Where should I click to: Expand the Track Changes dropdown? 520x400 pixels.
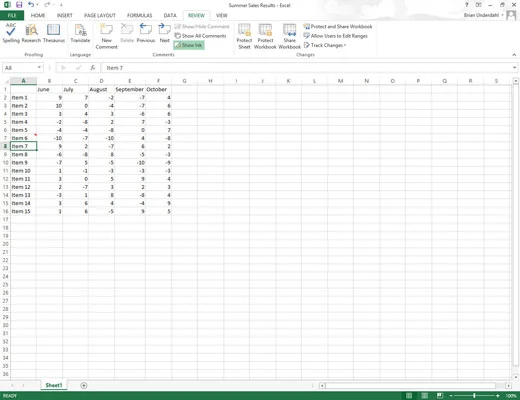point(325,45)
